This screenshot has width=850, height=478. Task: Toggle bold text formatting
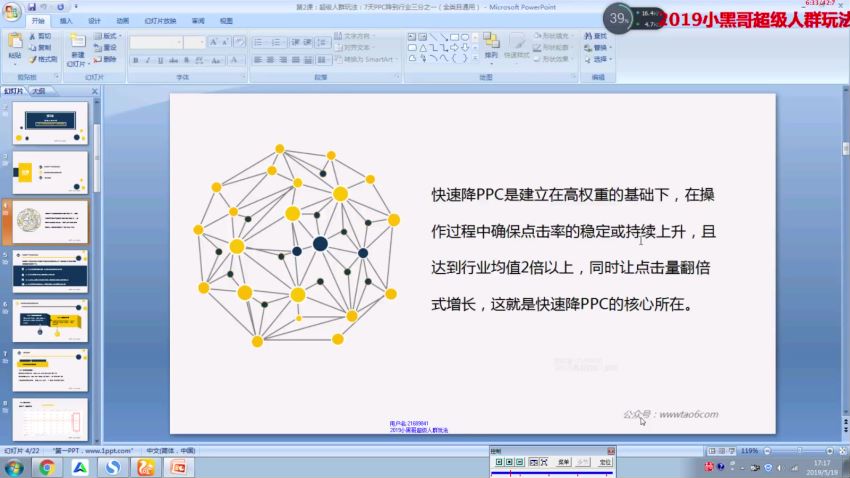coord(135,60)
